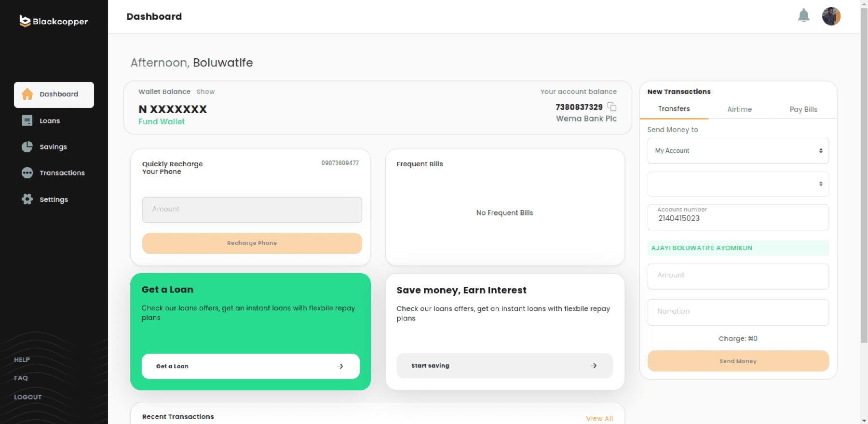
Task: Open Settings gear in sidebar
Action: click(54, 199)
